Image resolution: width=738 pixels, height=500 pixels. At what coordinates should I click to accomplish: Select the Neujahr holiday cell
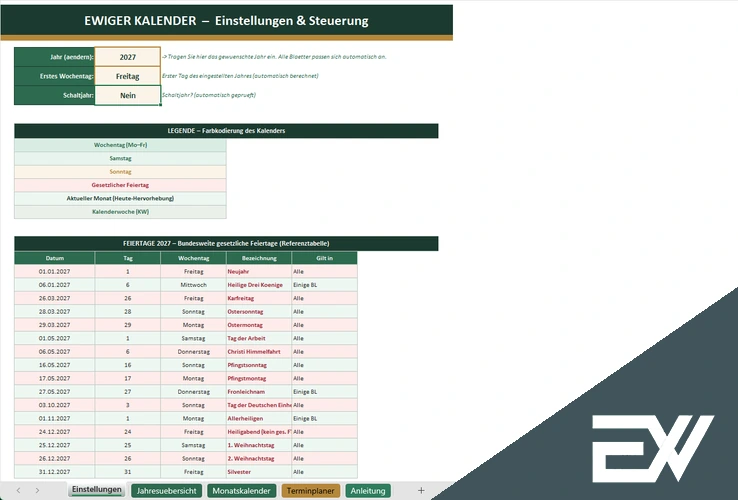point(259,272)
